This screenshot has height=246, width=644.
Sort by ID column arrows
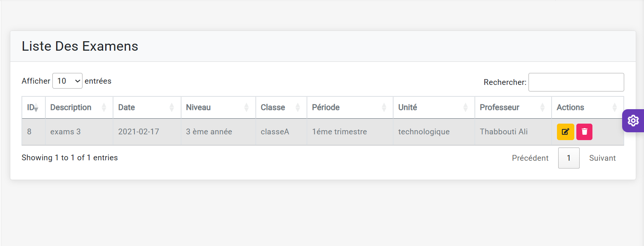tap(36, 108)
